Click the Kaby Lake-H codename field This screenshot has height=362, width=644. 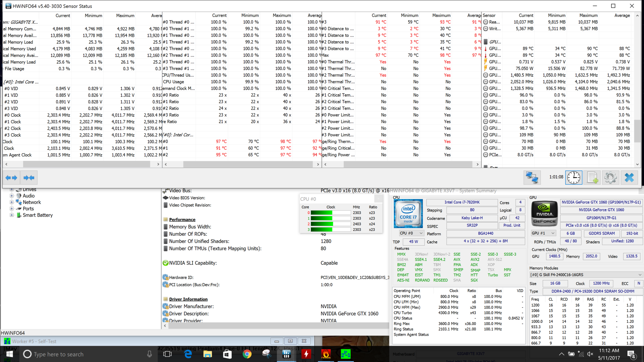pos(472,218)
